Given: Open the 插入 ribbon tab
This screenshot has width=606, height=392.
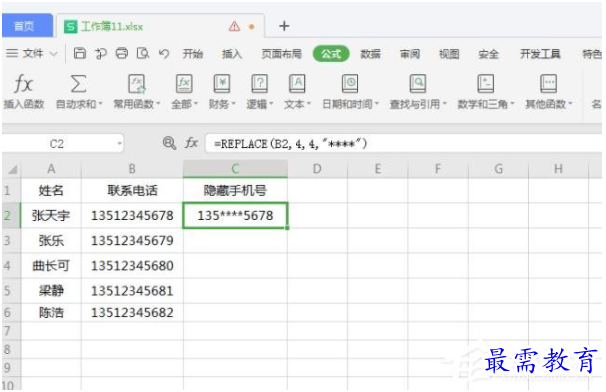Looking at the screenshot, I should [x=232, y=53].
